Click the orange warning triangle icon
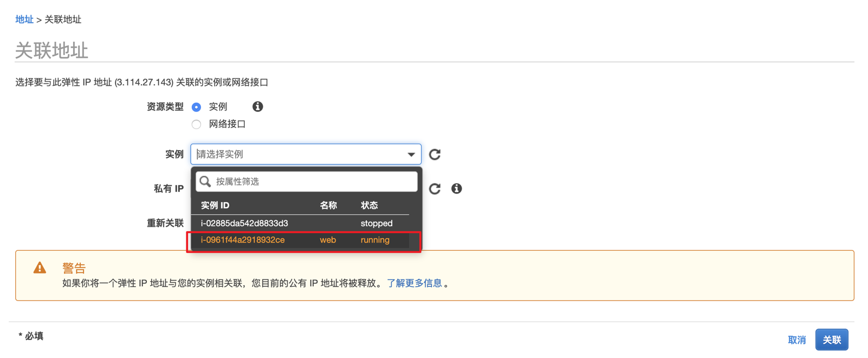Viewport: 868px width, 358px height. tap(40, 268)
